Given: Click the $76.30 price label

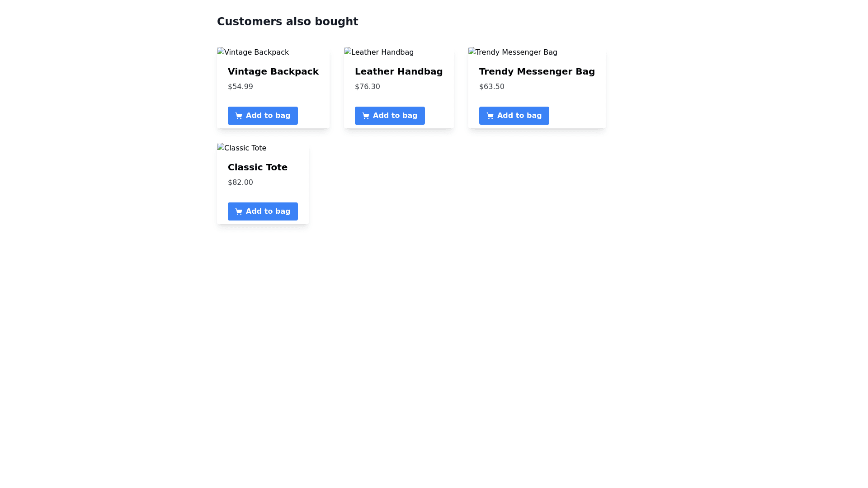Looking at the screenshot, I should pos(368,87).
